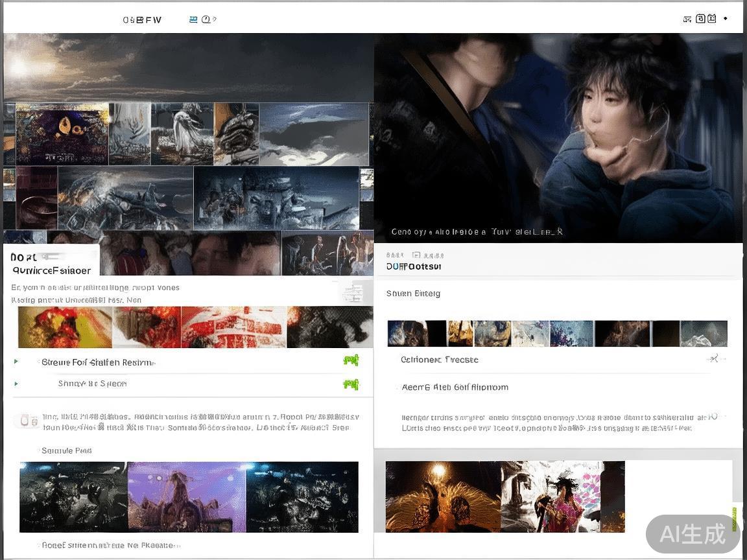Expand the Shnov Bc Saece section
The width and height of the screenshot is (747, 560).
coord(16,384)
